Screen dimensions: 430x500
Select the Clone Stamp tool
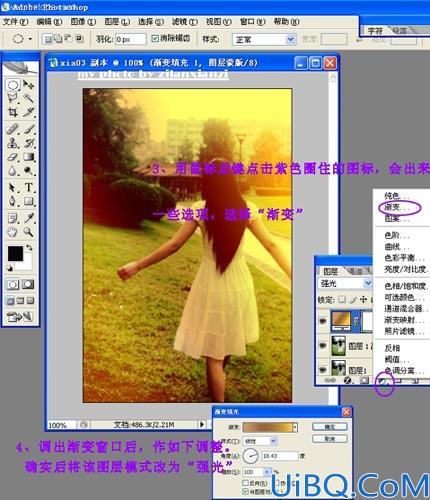pos(13,143)
